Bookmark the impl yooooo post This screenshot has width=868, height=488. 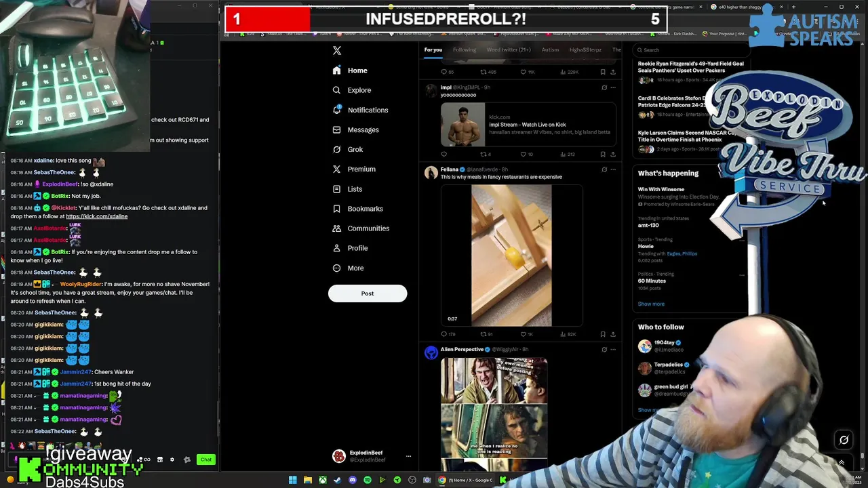(603, 154)
